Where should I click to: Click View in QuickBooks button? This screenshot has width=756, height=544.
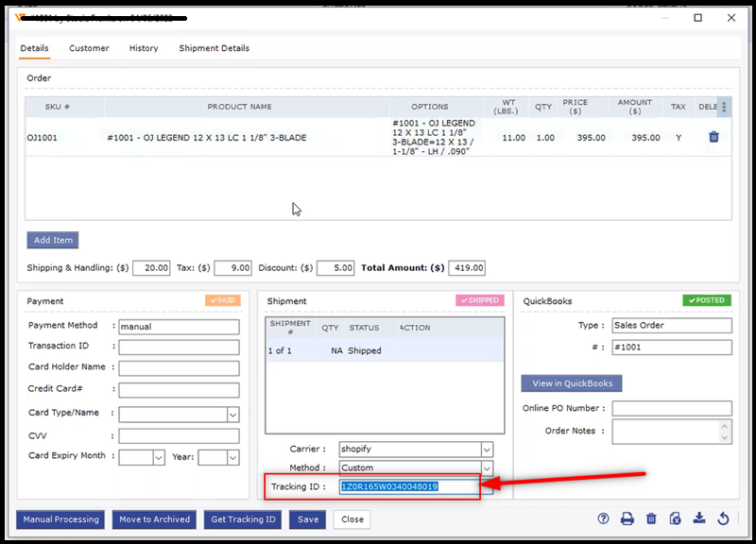coord(571,383)
